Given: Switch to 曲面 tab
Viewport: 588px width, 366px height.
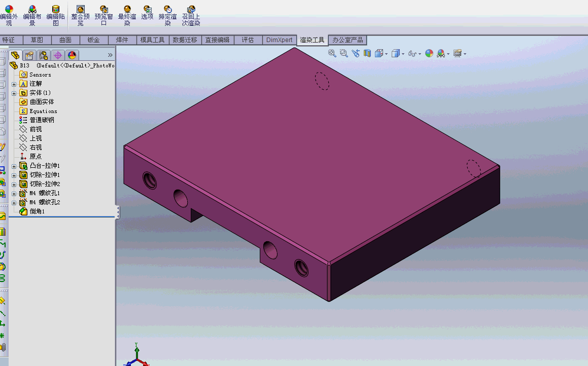Looking at the screenshot, I should coord(65,40).
